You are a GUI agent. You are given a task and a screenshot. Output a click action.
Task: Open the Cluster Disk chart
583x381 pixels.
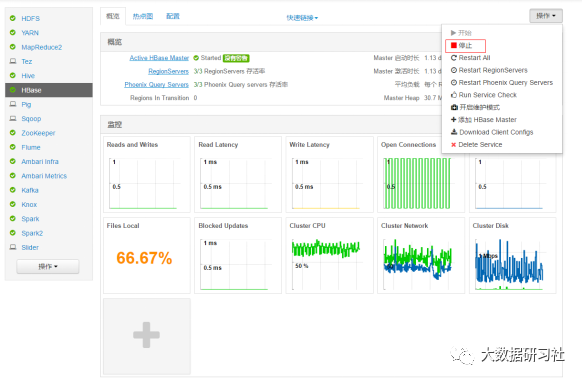pos(513,256)
